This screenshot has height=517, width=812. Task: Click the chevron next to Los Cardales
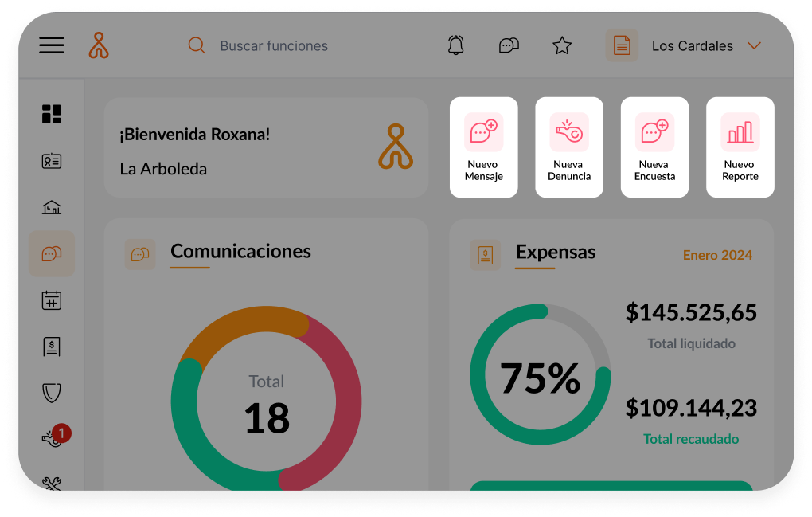point(754,46)
